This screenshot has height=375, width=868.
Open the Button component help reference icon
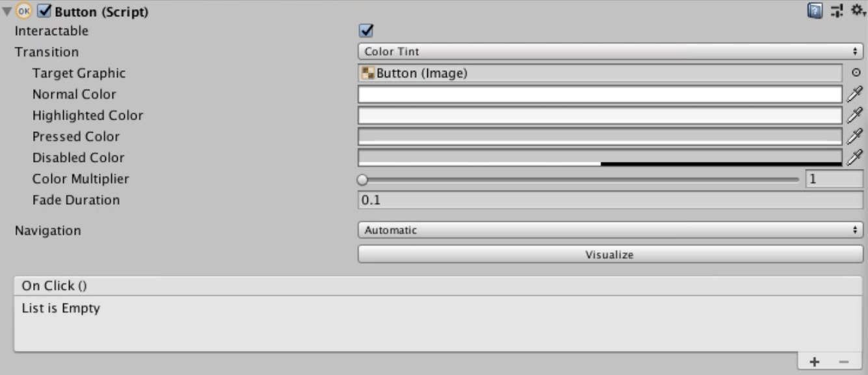click(x=820, y=10)
